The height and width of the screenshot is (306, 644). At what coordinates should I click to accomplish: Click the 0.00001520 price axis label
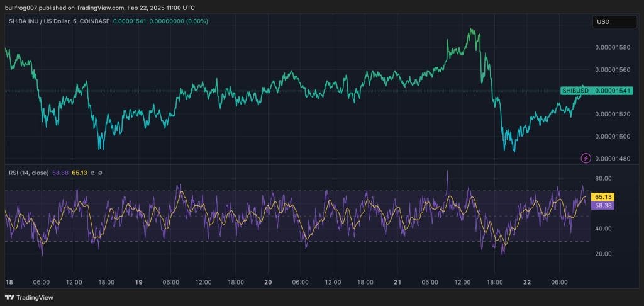[x=613, y=114]
